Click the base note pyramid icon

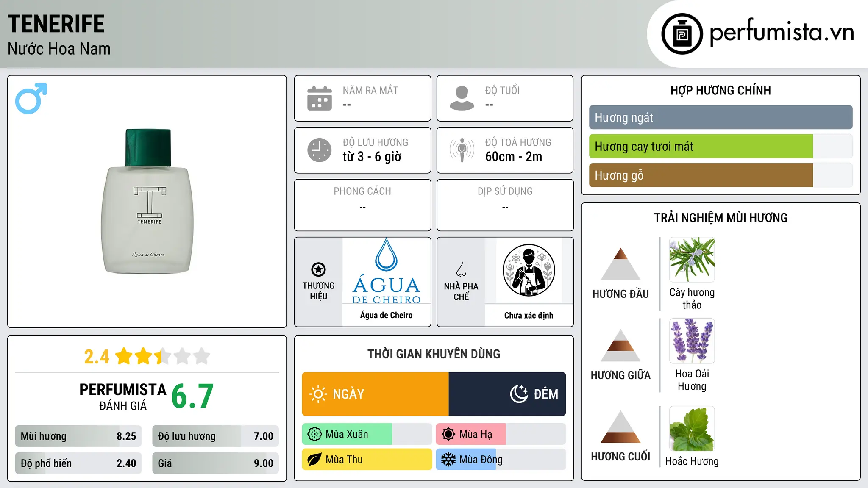[620, 427]
